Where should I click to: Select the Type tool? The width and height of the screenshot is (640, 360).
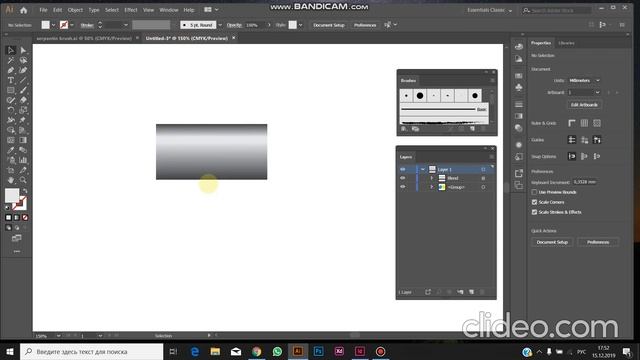[11, 80]
